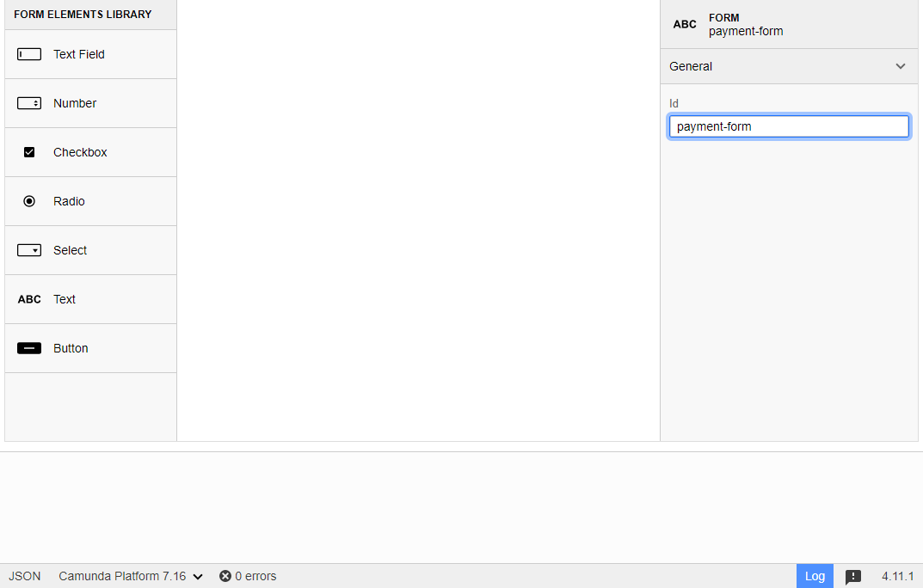Switch to the JSON tab

pyautogui.click(x=25, y=576)
